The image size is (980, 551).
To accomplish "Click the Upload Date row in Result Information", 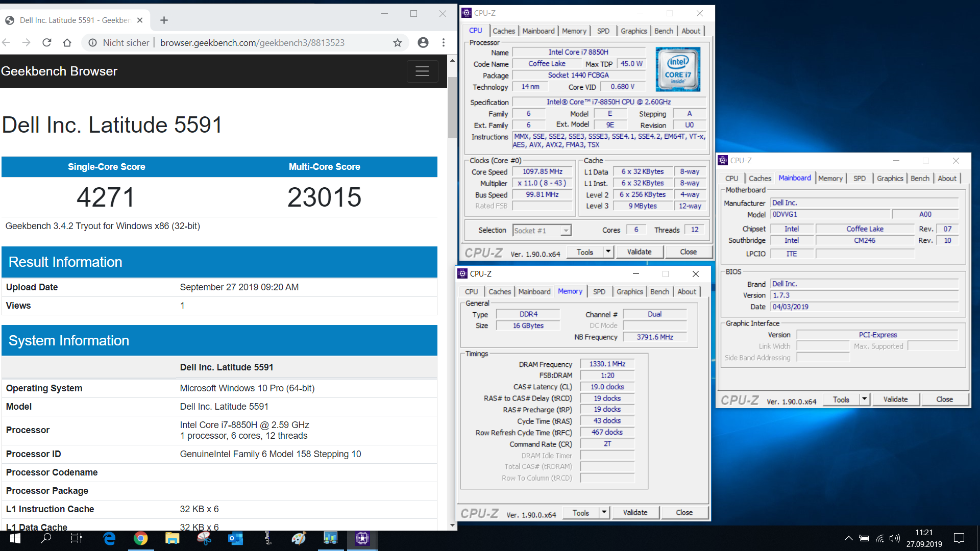I will [219, 287].
